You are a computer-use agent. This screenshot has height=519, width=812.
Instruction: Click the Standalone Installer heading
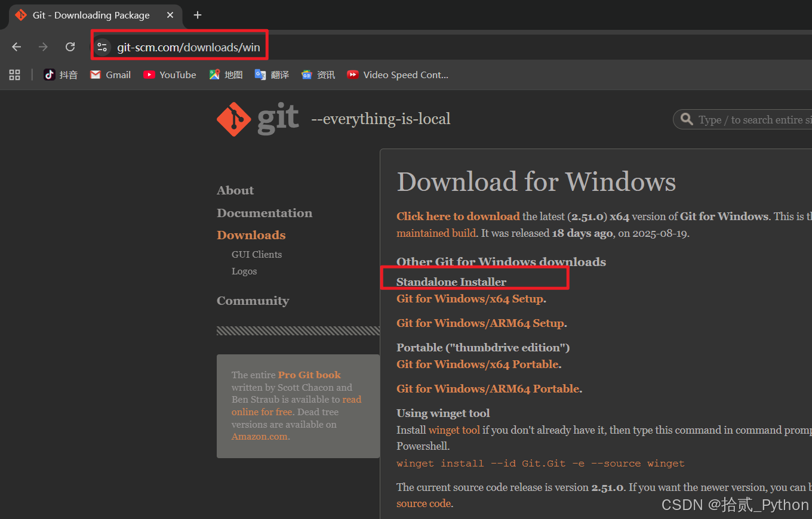pyautogui.click(x=451, y=282)
